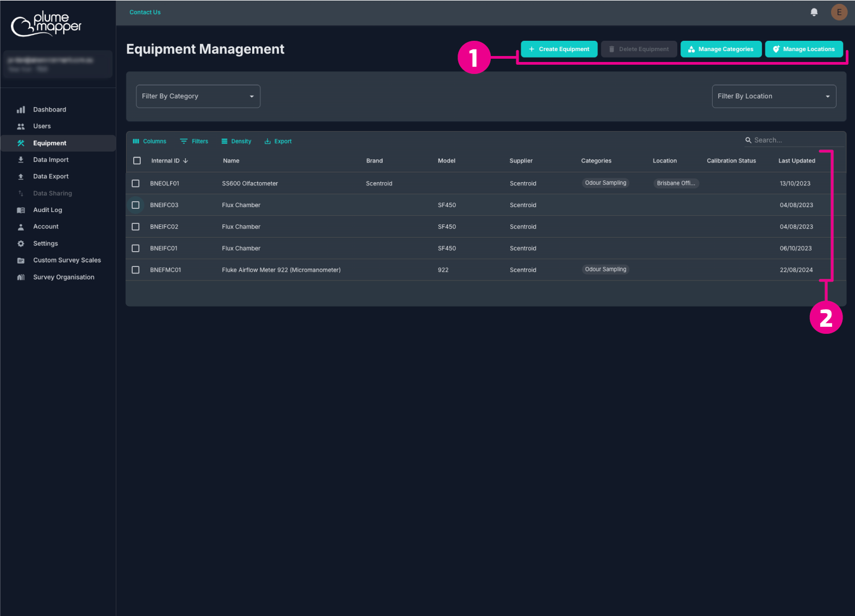Click the sort arrow beside Internal ID

pyautogui.click(x=185, y=161)
